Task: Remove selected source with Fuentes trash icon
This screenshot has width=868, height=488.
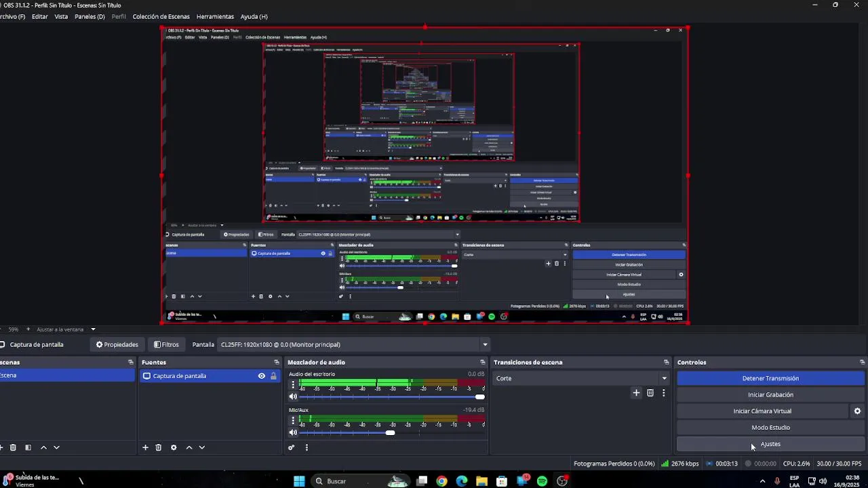Action: coord(159,447)
